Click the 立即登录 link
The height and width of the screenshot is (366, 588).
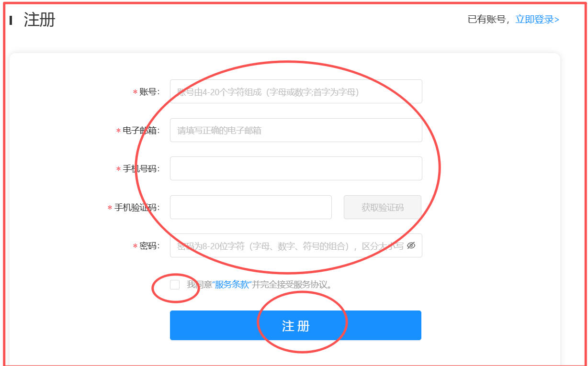[537, 20]
